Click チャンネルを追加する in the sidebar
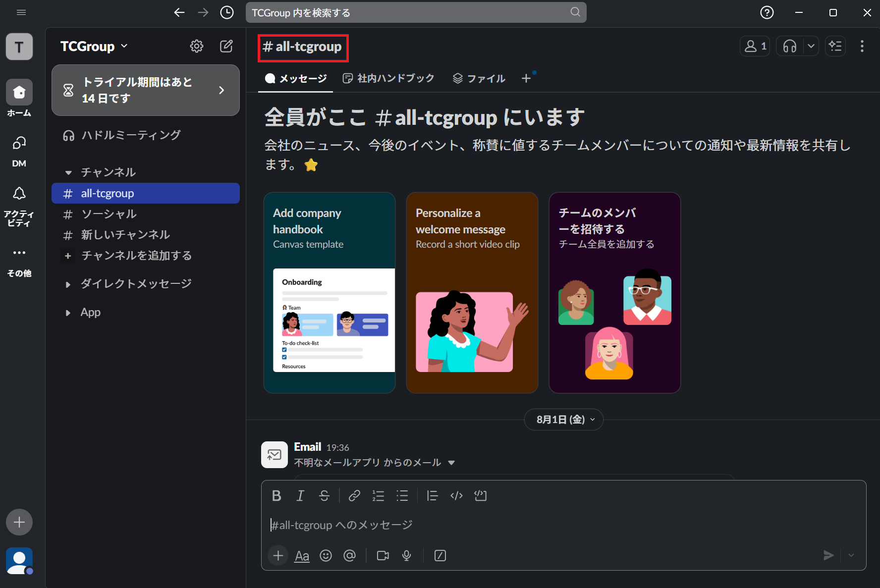Viewport: 880px width, 588px height. pos(136,256)
